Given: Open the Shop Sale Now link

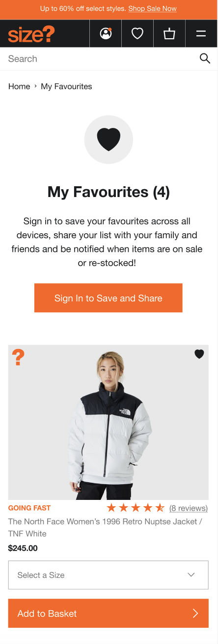Looking at the screenshot, I should coord(153,9).
